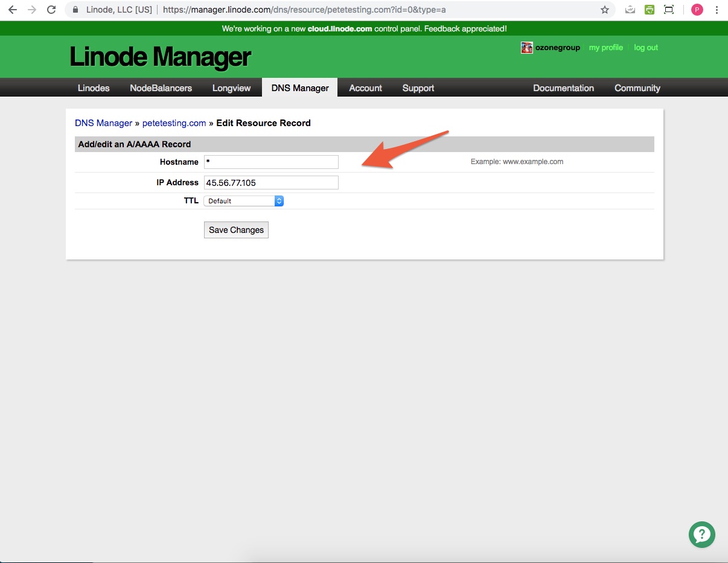This screenshot has width=728, height=563.
Task: Click the Save Changes button
Action: click(236, 230)
